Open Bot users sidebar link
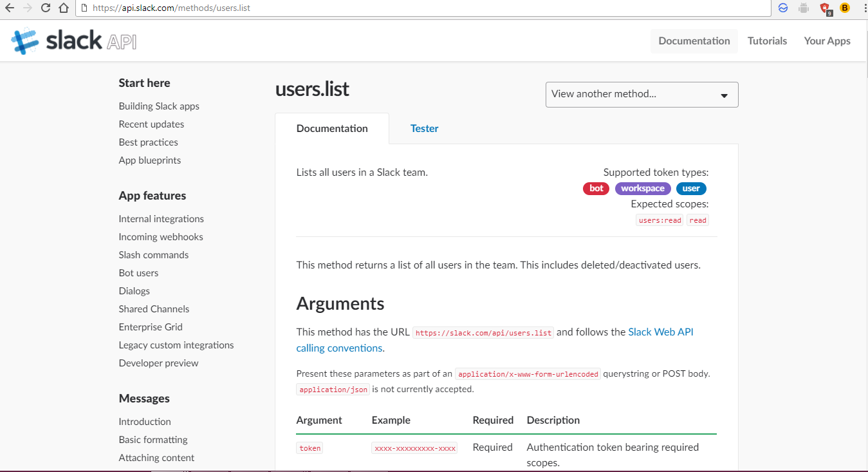The image size is (868, 472). pos(138,273)
